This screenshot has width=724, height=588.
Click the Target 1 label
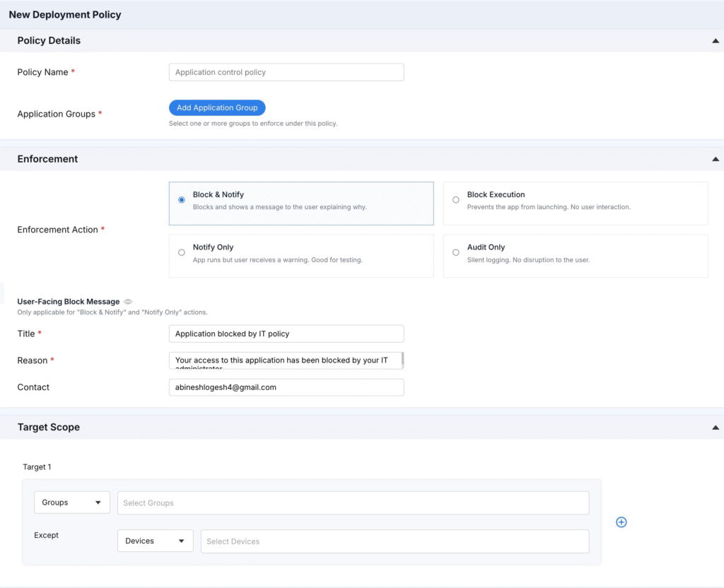coord(37,466)
